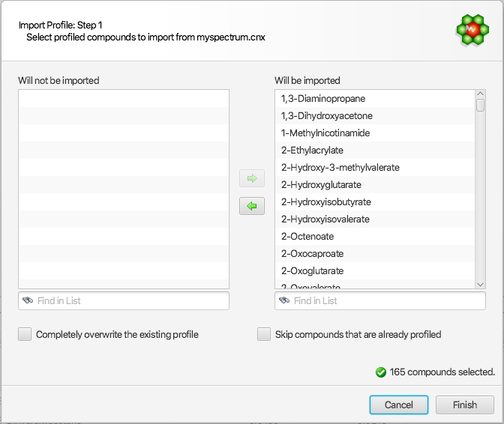Select 2-Hydroxyglutarate compound
504x424 pixels.
click(322, 185)
